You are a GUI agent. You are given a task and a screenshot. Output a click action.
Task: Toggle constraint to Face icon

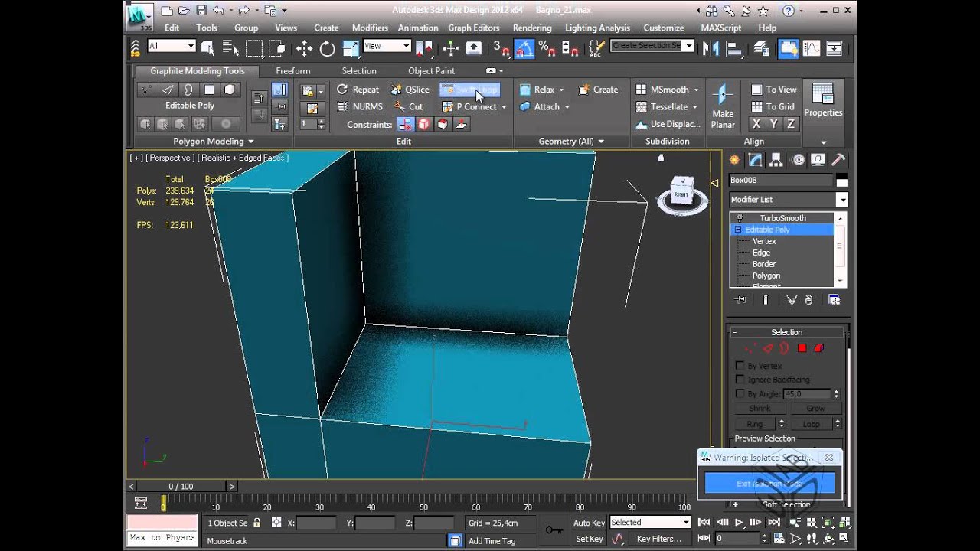[443, 124]
